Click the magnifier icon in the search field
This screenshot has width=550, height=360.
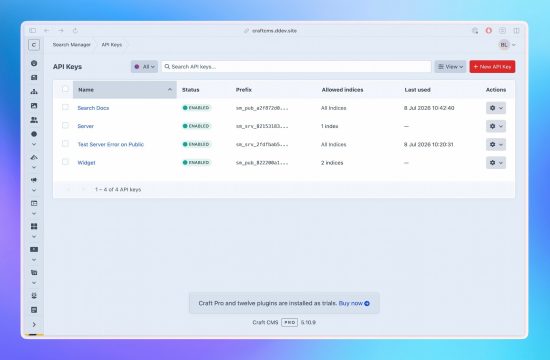167,66
